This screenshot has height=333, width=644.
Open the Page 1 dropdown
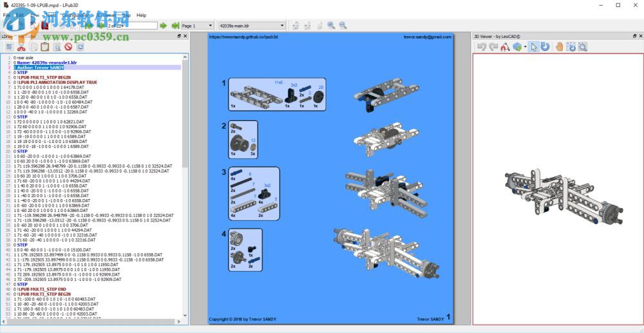tap(198, 26)
